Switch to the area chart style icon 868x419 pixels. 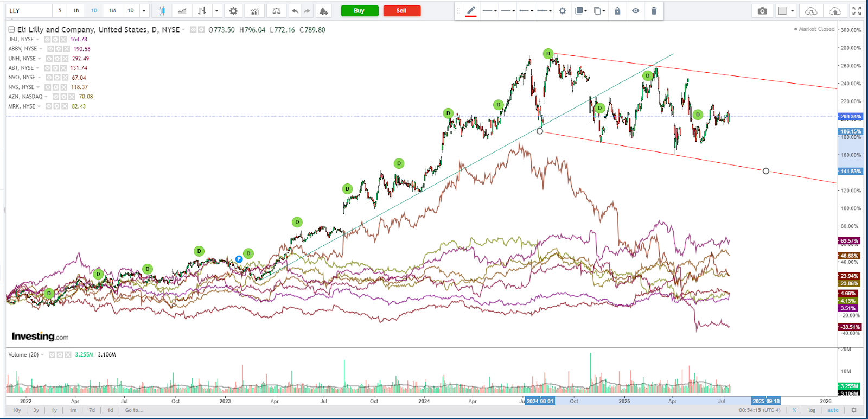182,10
